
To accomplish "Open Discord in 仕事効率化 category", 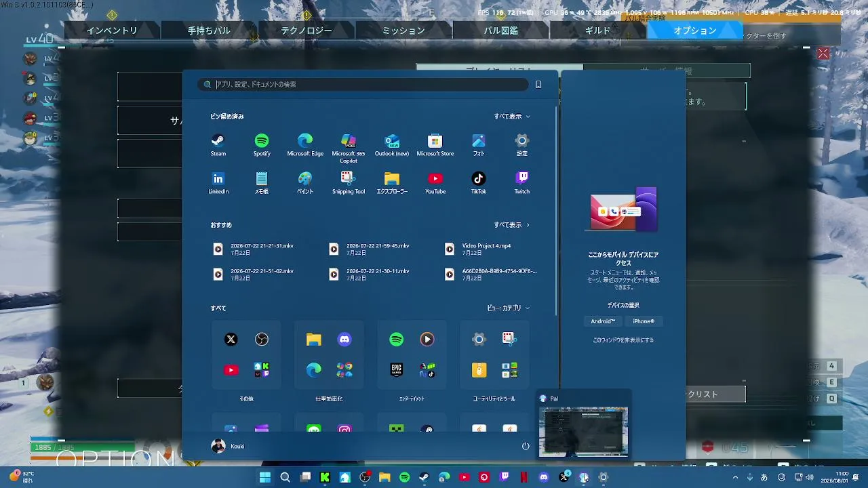I will 344,340.
